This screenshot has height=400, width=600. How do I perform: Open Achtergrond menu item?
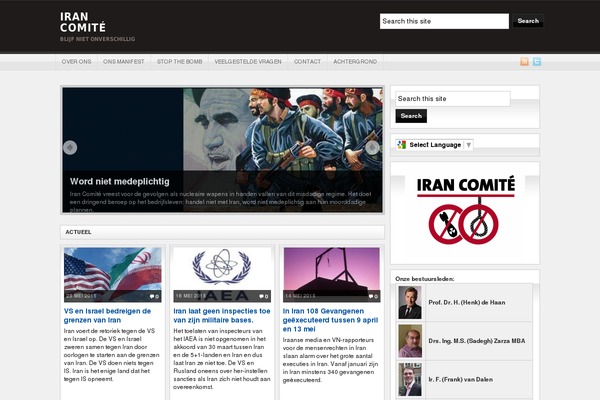coord(355,62)
